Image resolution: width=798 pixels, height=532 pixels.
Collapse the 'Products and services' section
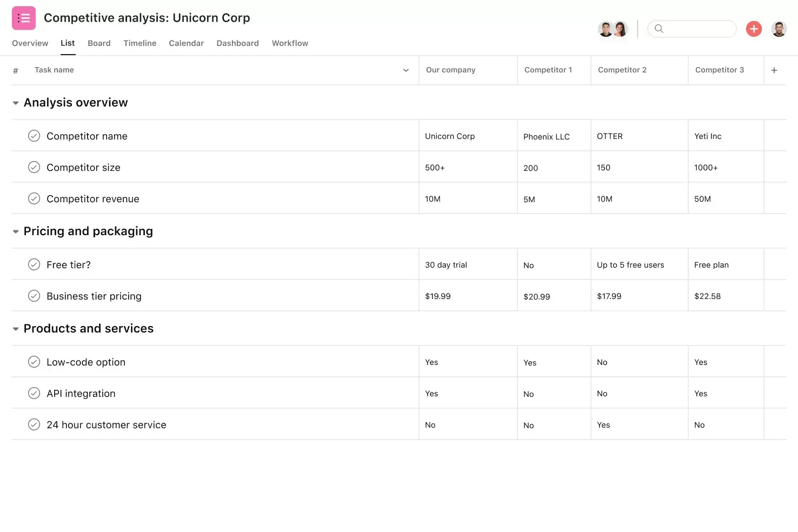16,328
